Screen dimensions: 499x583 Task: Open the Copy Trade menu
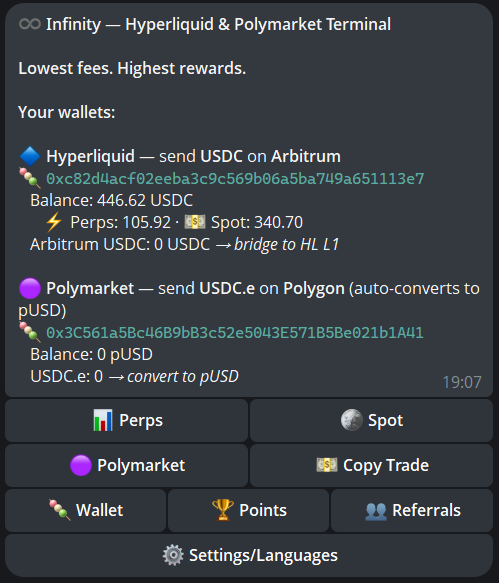(x=371, y=466)
